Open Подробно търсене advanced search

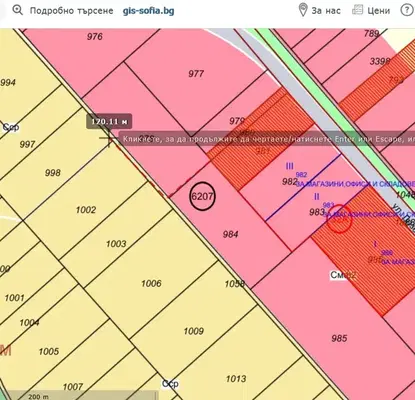tap(71, 11)
